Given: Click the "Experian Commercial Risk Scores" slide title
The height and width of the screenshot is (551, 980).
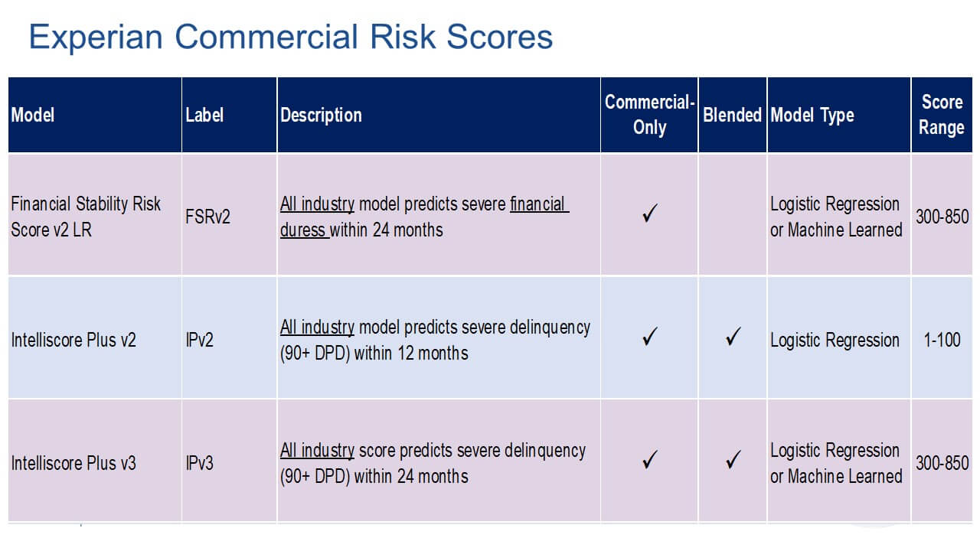Looking at the screenshot, I should point(290,37).
